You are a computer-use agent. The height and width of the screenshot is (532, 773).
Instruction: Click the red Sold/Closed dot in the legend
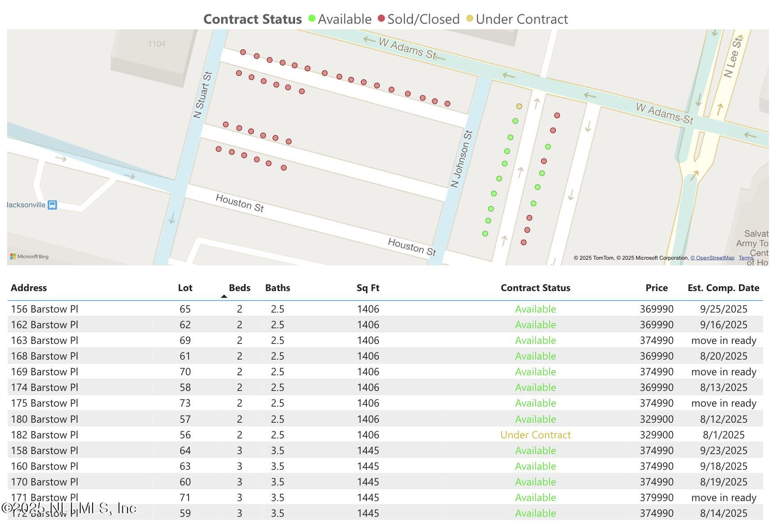(x=381, y=19)
